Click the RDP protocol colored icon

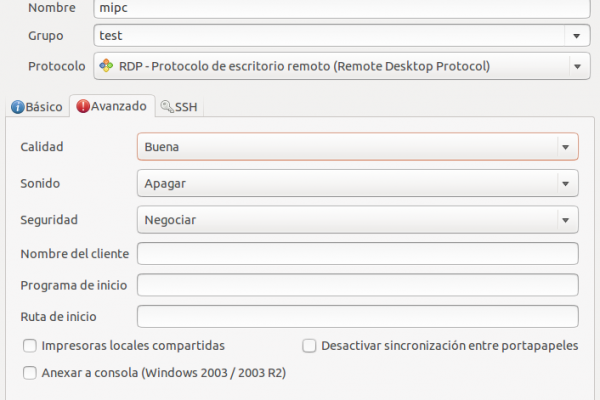tap(106, 66)
